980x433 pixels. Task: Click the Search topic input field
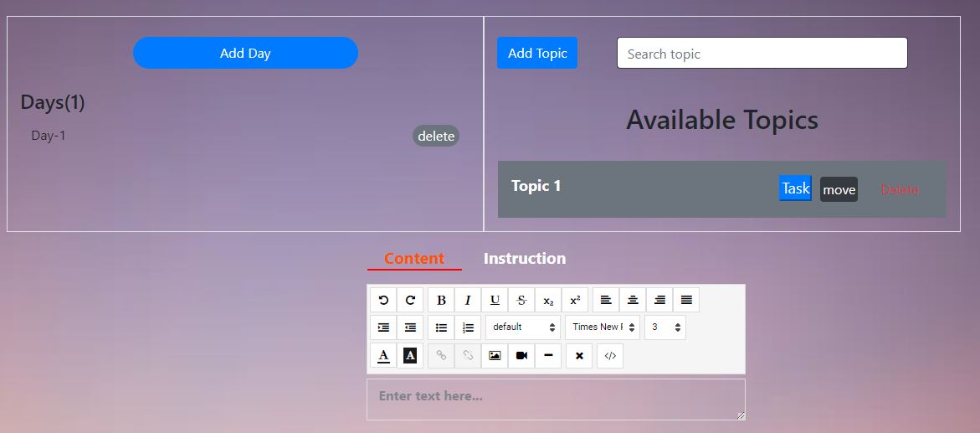[x=762, y=54]
